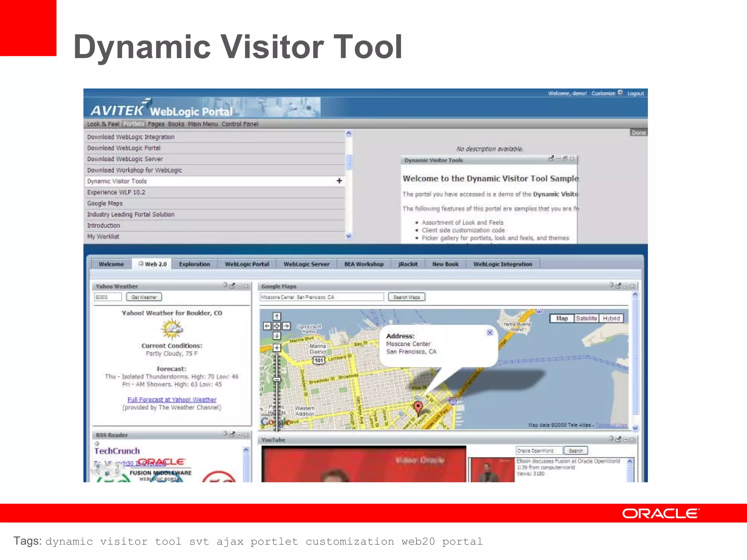
Task: Click the YouTube search input field
Action: point(539,451)
